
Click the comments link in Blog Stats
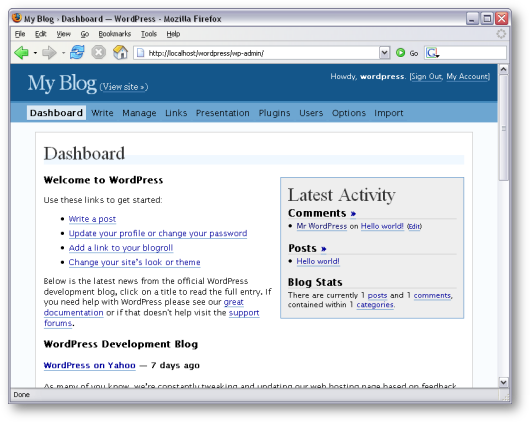(432, 295)
